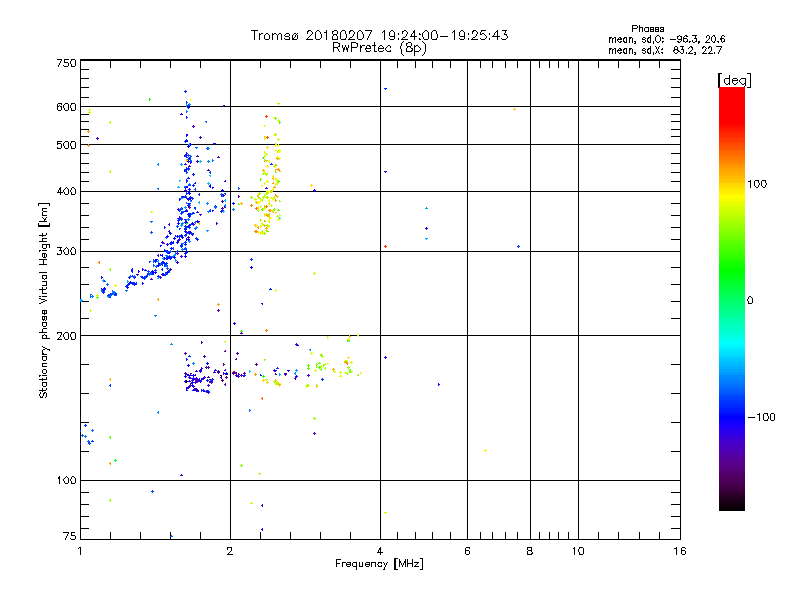Screen dimensions: 800x600
Task: Click the x-axis tick label '2'
Action: (230, 551)
